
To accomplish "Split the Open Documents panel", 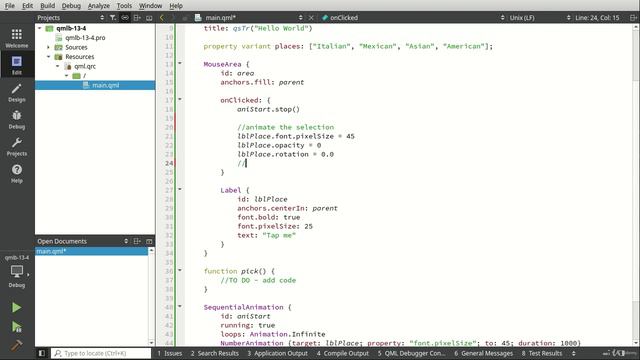I will (137, 241).
